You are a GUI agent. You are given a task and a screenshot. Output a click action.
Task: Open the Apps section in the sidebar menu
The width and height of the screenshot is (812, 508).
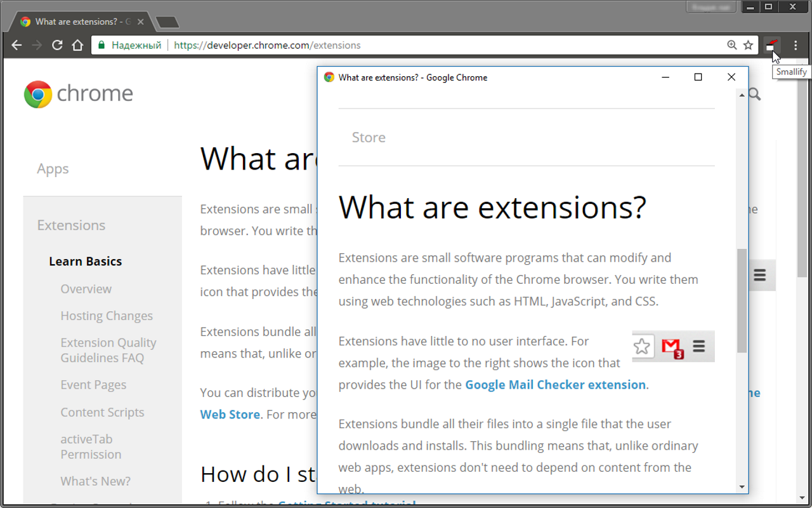53,168
